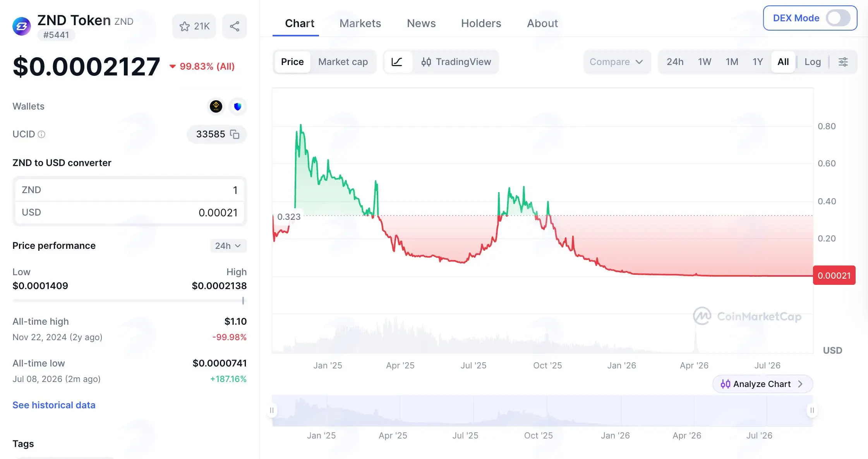Open chart settings sliders icon
This screenshot has height=459, width=868.
843,62
